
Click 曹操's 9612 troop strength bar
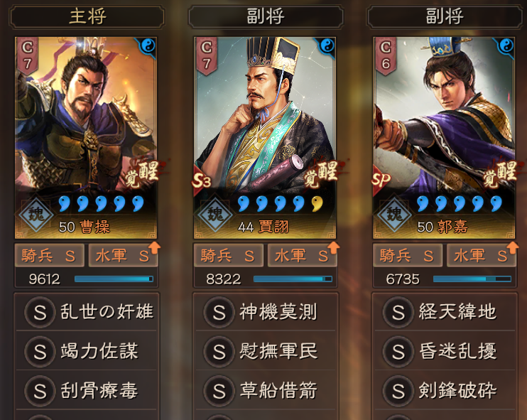pyautogui.click(x=114, y=279)
